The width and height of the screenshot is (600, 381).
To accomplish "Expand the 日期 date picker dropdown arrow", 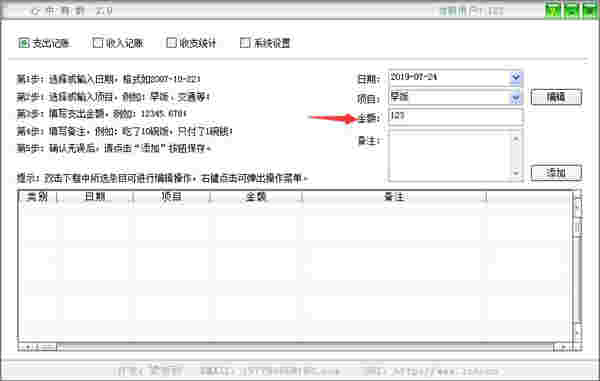I will [x=515, y=77].
